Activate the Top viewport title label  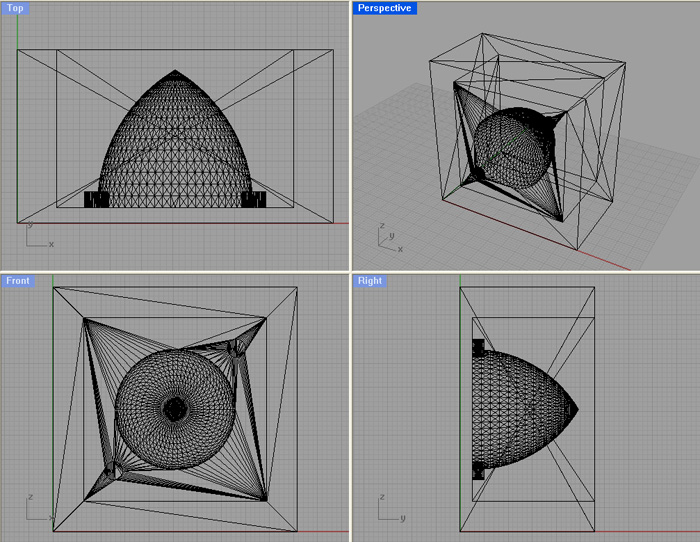click(x=16, y=8)
